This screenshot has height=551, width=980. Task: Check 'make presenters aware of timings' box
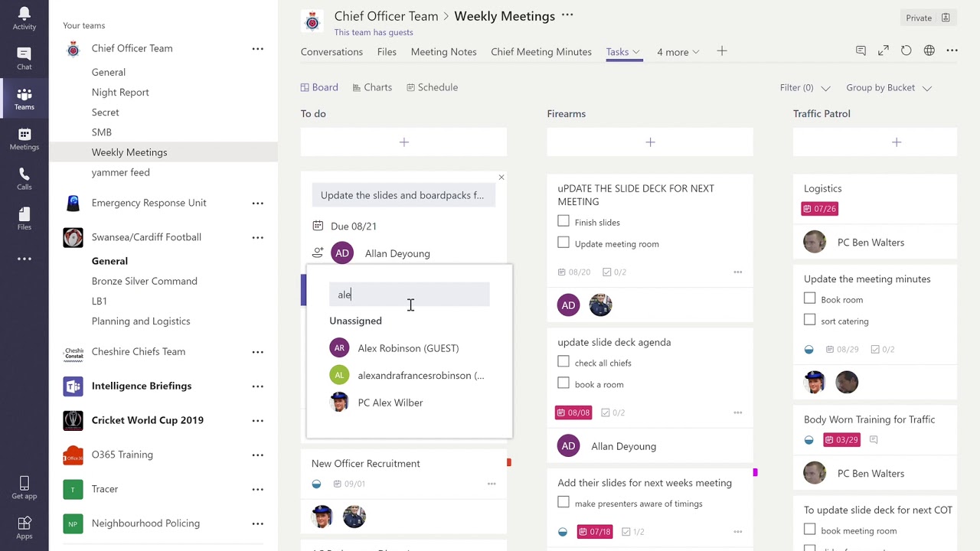(x=563, y=503)
